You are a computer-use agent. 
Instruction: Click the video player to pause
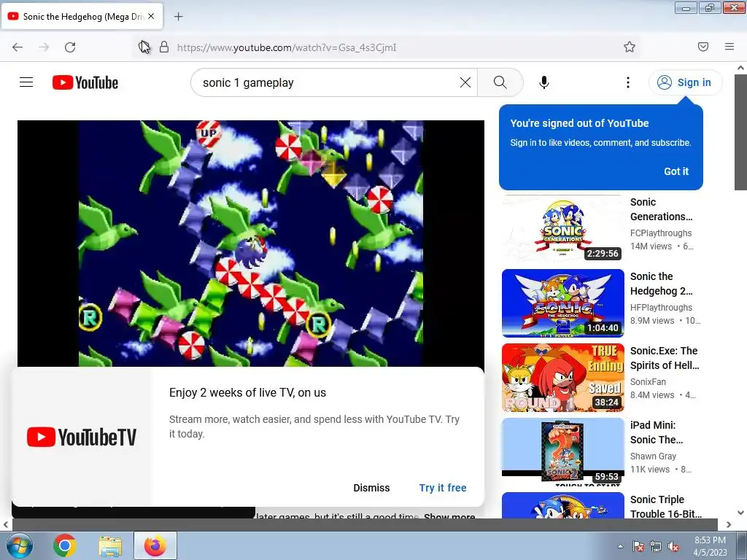pos(251,244)
